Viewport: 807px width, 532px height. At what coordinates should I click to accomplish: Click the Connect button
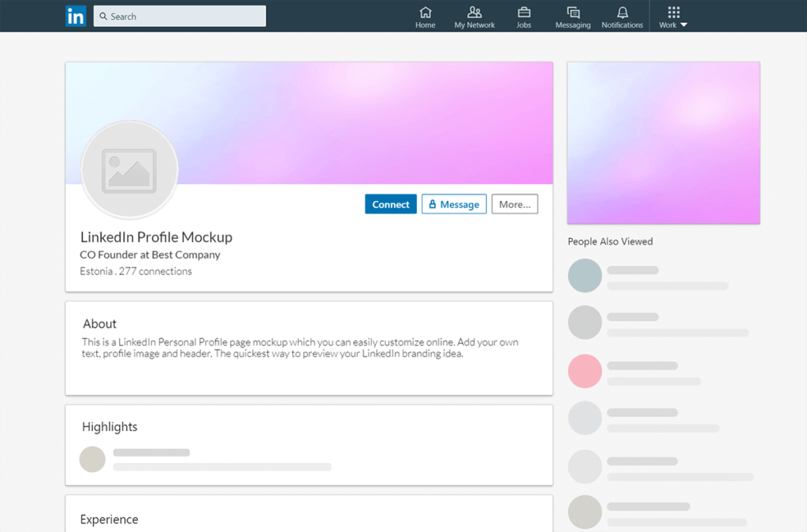coord(391,203)
